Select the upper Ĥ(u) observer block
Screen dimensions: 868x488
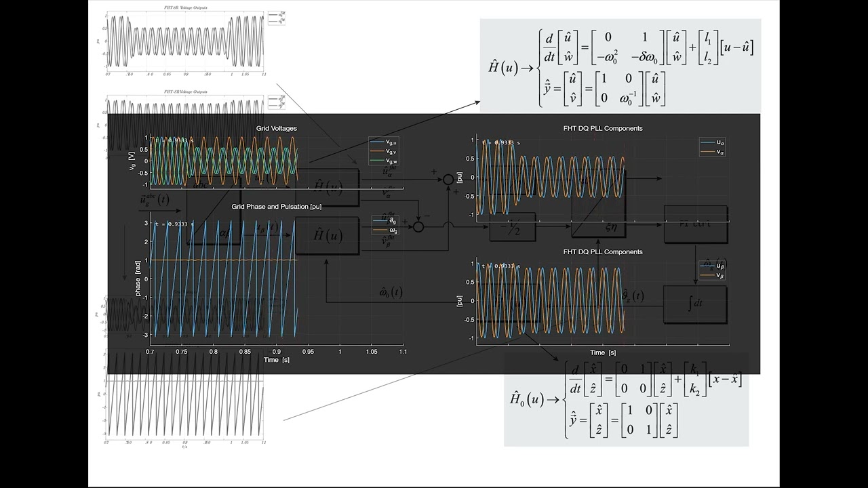click(x=328, y=183)
